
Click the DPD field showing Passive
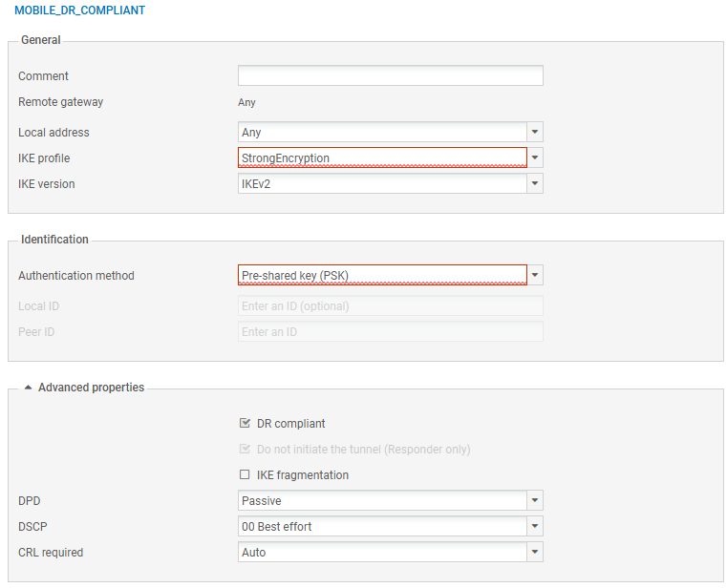point(381,501)
